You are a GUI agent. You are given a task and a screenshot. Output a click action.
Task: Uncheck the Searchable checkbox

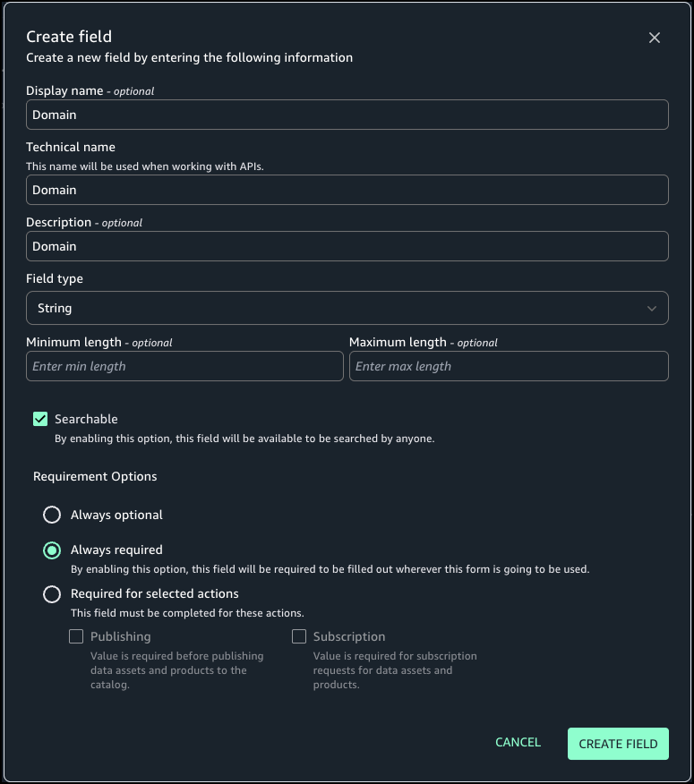[40, 419]
